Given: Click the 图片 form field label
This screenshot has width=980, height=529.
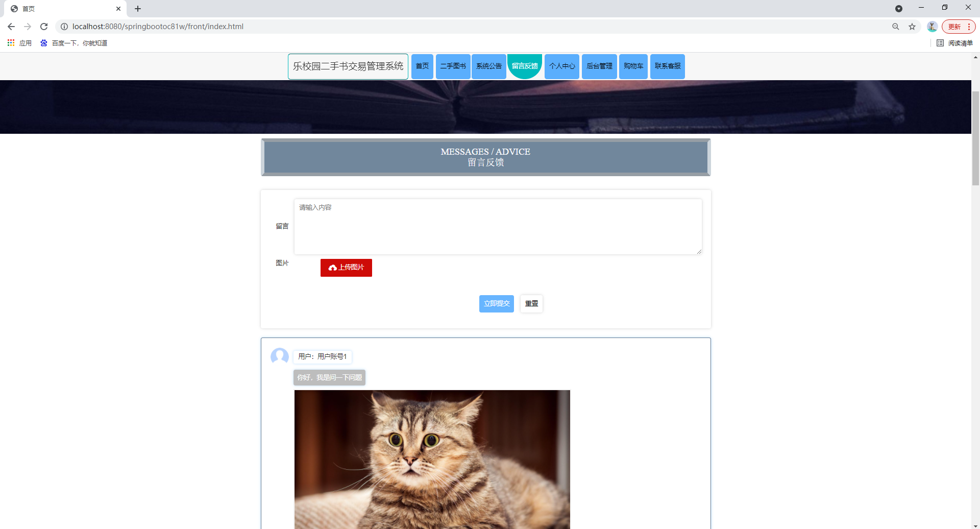Looking at the screenshot, I should pos(282,263).
